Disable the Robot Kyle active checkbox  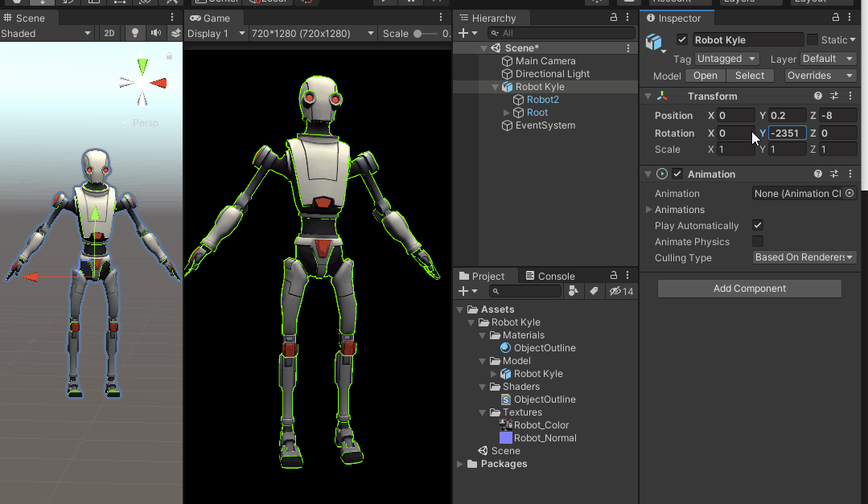point(682,40)
